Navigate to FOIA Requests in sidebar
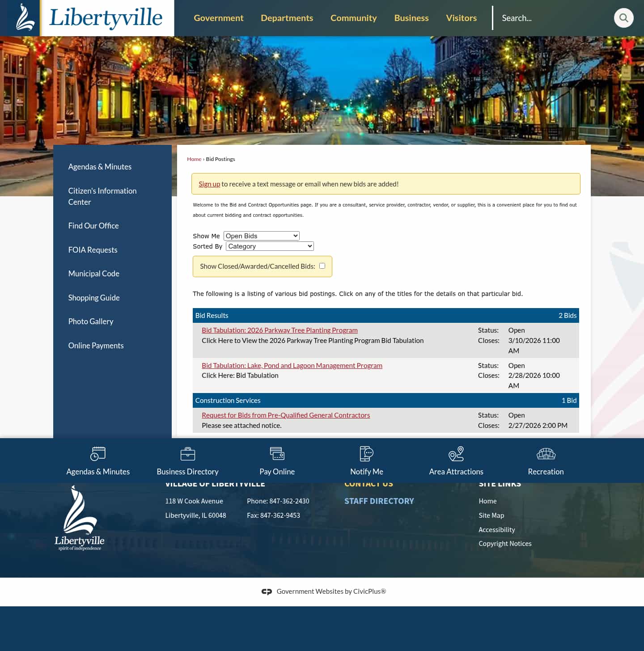Image resolution: width=644 pixels, height=651 pixels. click(93, 249)
